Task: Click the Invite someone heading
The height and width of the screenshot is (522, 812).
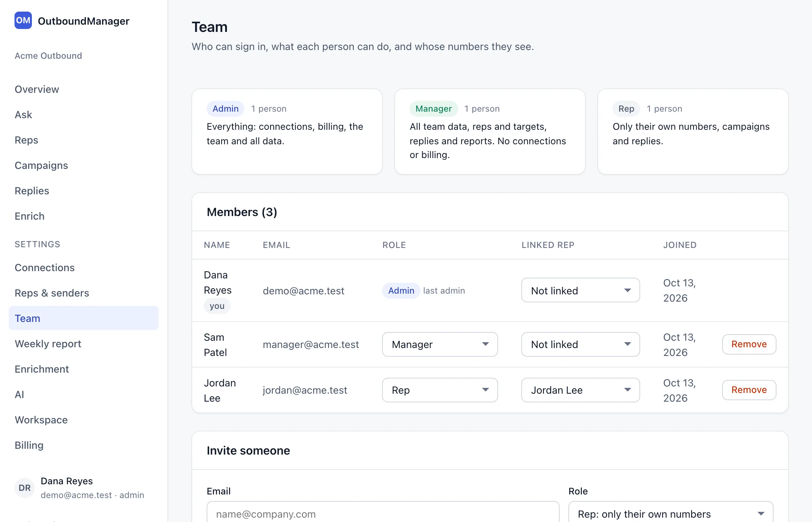Action: 248,451
